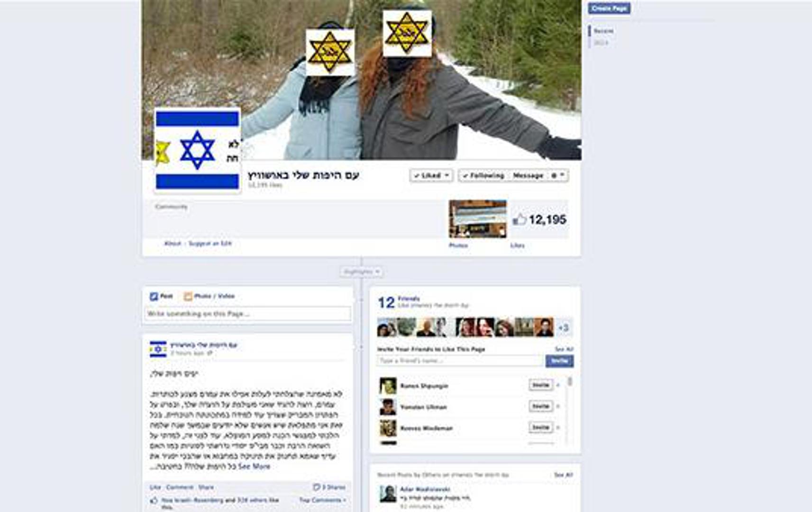Toggle the Liked button
This screenshot has width=812, height=512.
pyautogui.click(x=431, y=175)
